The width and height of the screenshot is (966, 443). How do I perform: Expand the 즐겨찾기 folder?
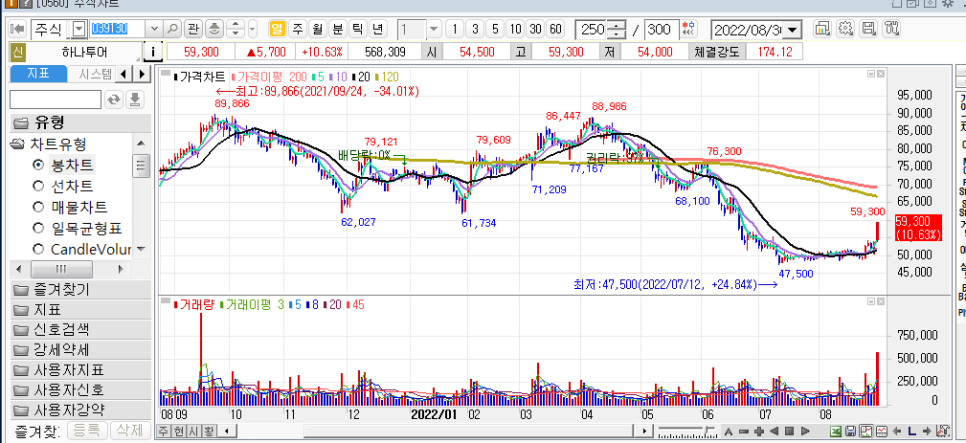pyautogui.click(x=81, y=290)
